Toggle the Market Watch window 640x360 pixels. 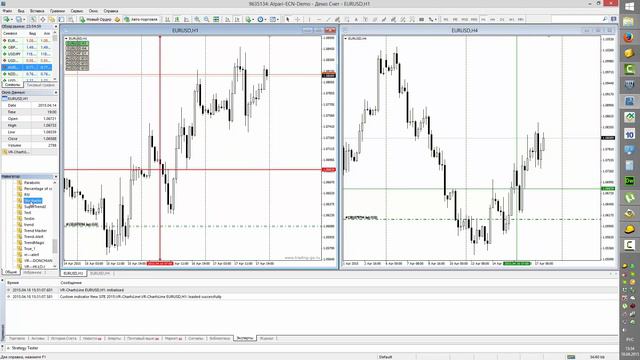pyautogui.click(x=33, y=19)
